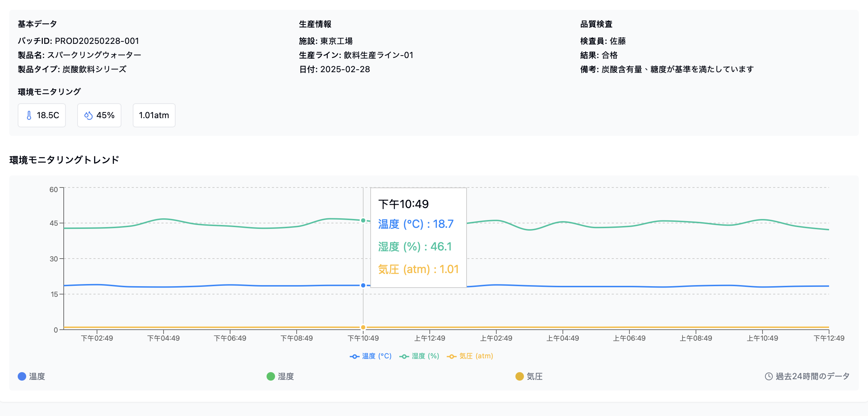Click the blue temperature data point at 下午10:49
Image resolution: width=868 pixels, height=416 pixels.
(363, 285)
